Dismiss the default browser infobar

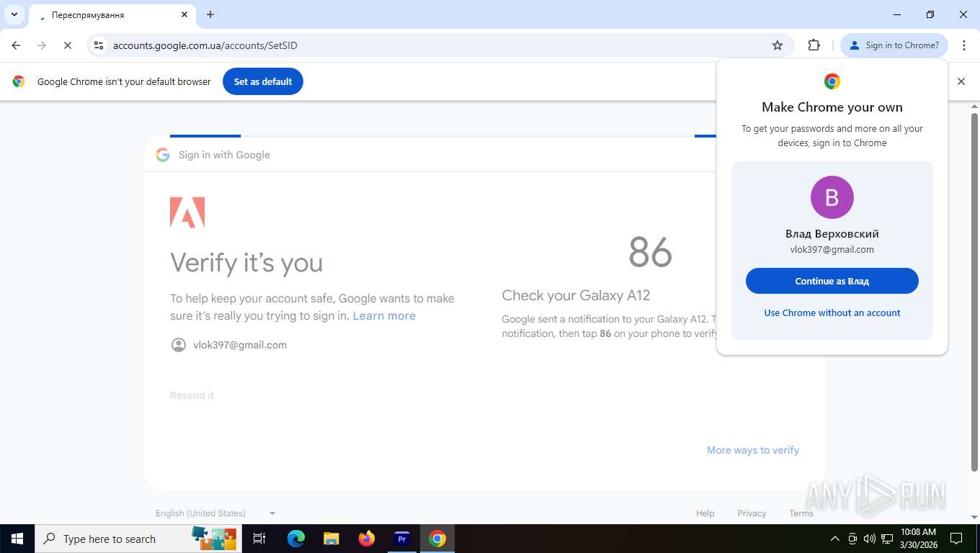pyautogui.click(x=961, y=81)
